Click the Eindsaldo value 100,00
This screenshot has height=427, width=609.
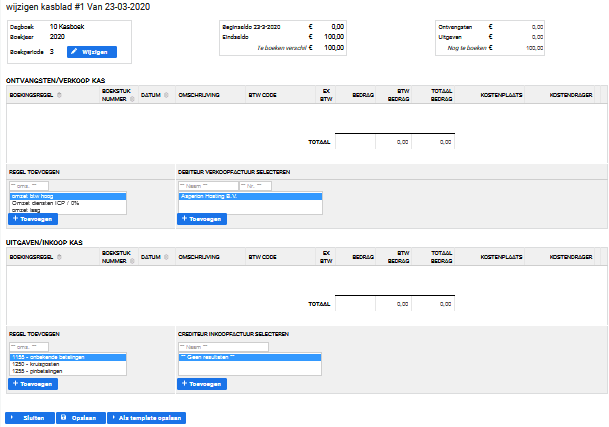(334, 37)
